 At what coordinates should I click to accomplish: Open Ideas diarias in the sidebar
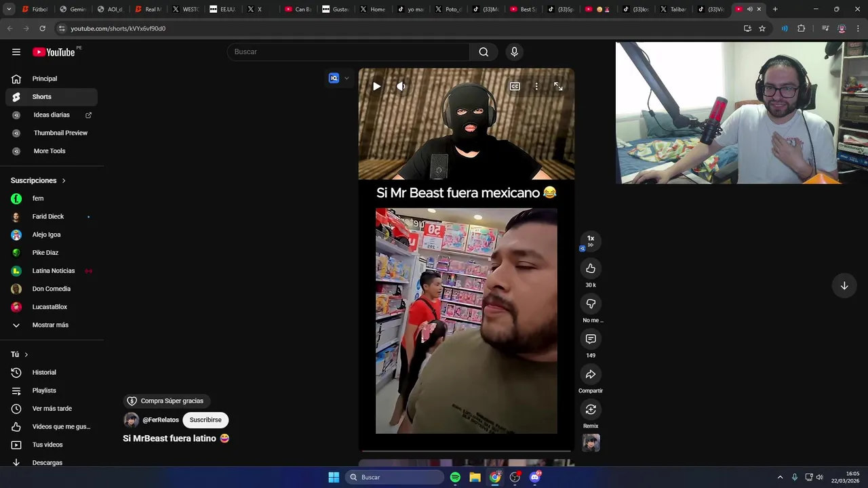52,115
